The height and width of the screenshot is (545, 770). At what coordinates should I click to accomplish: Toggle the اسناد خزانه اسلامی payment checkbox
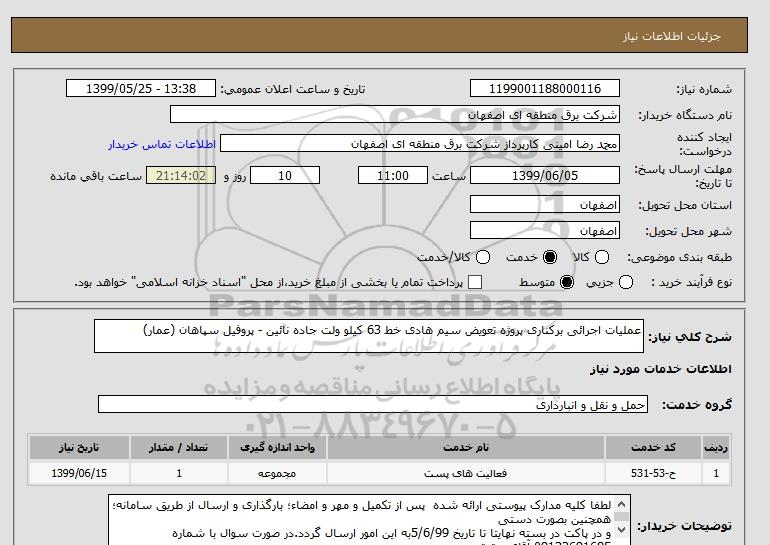pyautogui.click(x=475, y=282)
